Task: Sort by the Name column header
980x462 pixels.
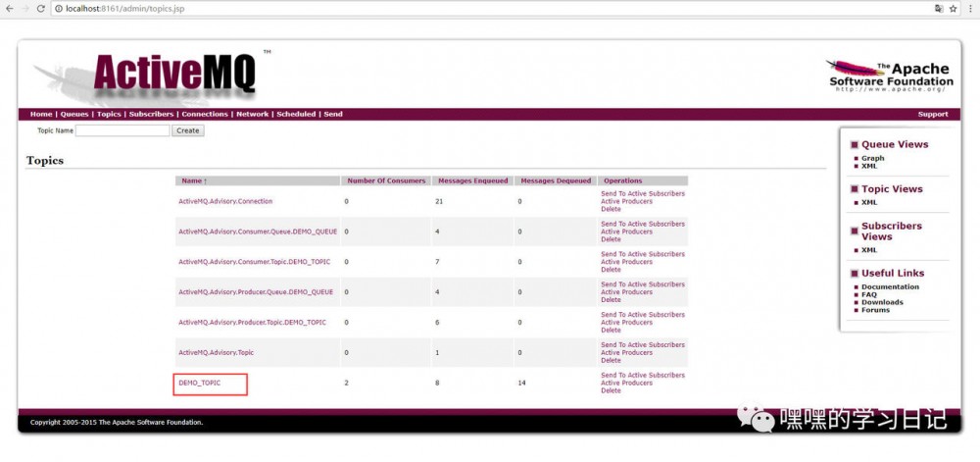Action: [194, 180]
